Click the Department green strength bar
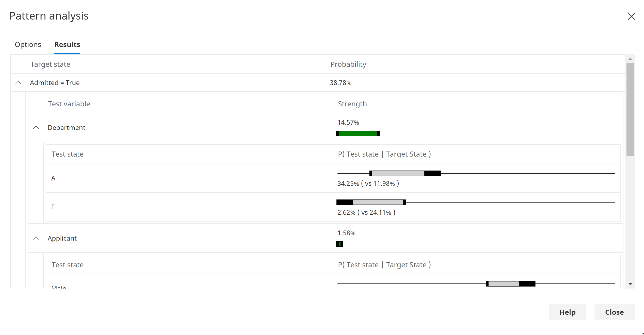The height and width of the screenshot is (335, 644). click(x=358, y=133)
